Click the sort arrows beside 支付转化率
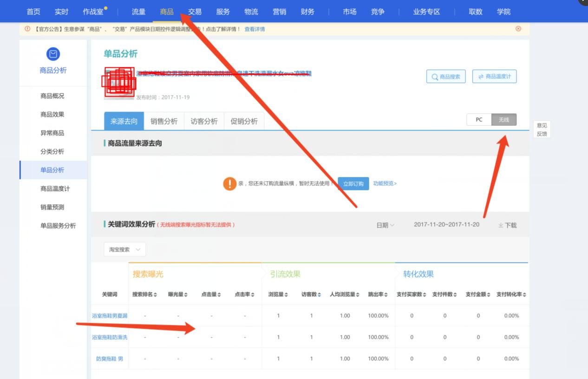This screenshot has height=379, width=588. pyautogui.click(x=524, y=294)
